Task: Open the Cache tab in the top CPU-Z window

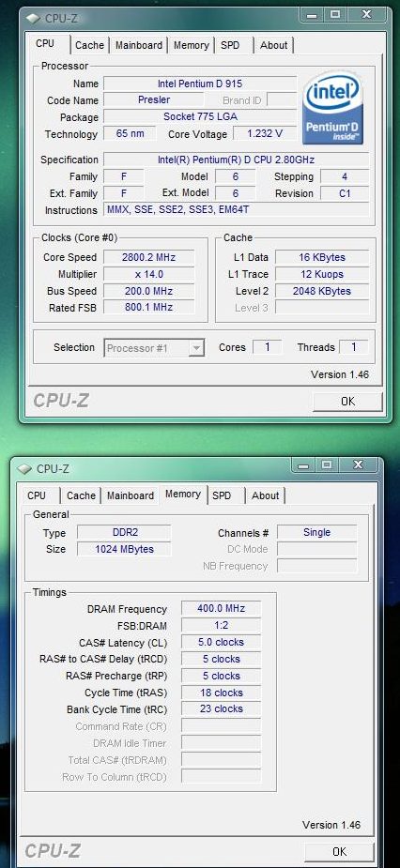Action: click(89, 45)
